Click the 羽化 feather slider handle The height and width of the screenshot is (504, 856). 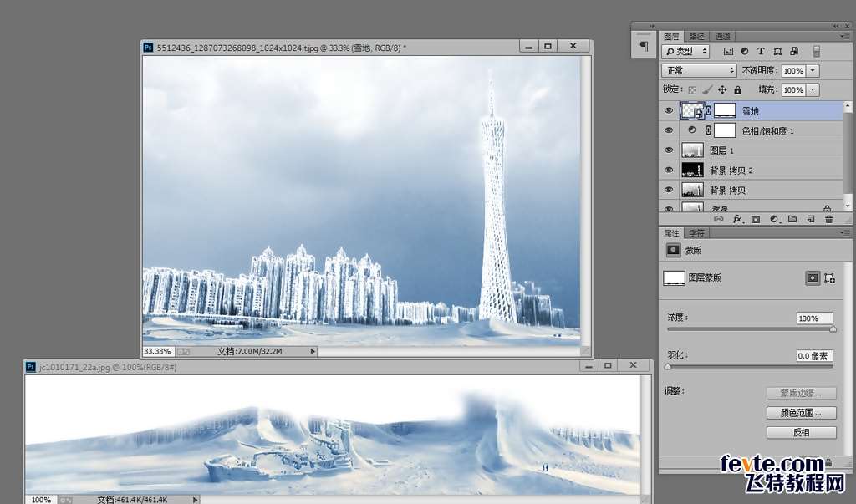tap(667, 366)
